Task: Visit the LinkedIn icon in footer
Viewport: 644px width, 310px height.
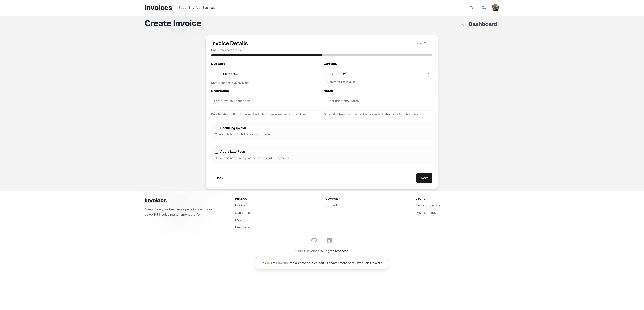Action: click(x=330, y=240)
